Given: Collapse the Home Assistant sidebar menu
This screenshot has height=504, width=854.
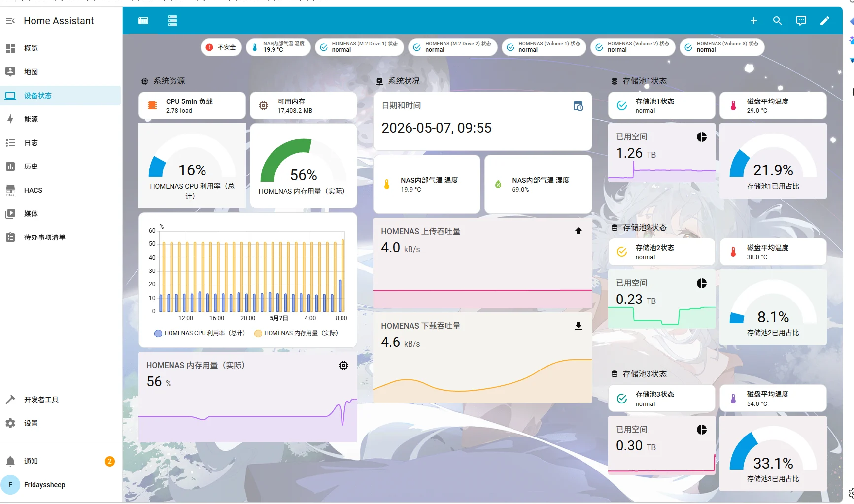Looking at the screenshot, I should 10,21.
